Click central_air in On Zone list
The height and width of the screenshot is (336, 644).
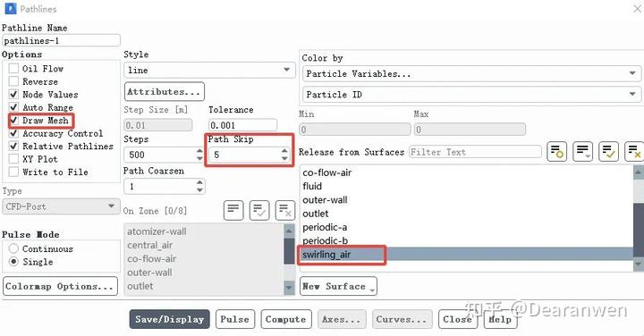(204, 245)
